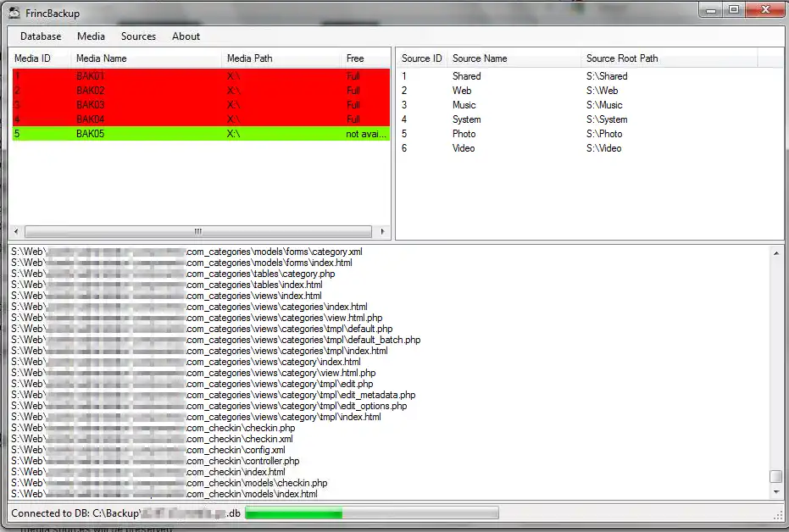This screenshot has width=789, height=532.
Task: Open the About menu
Action: [186, 36]
